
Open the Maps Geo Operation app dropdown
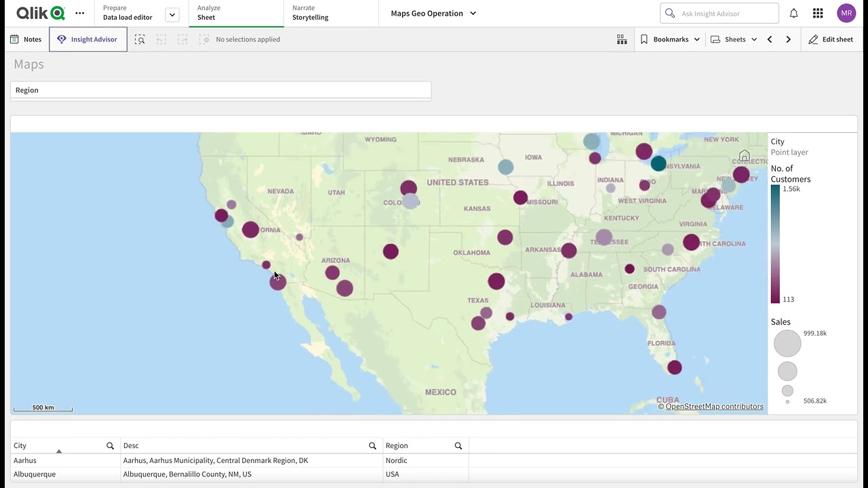click(433, 13)
